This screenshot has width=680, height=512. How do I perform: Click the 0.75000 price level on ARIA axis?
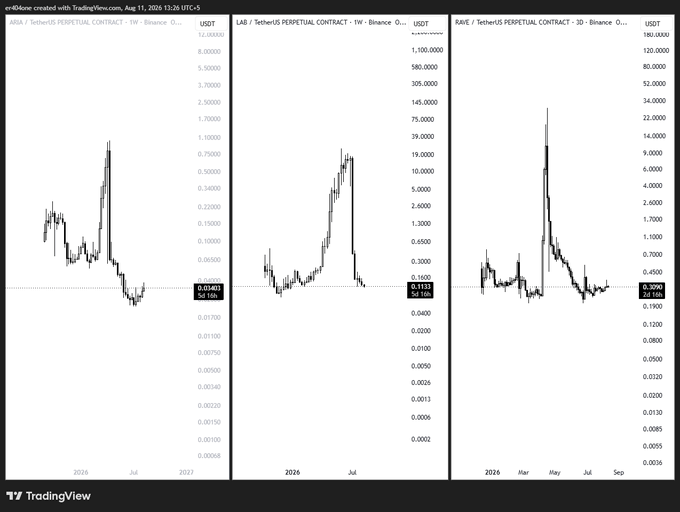pyautogui.click(x=209, y=154)
